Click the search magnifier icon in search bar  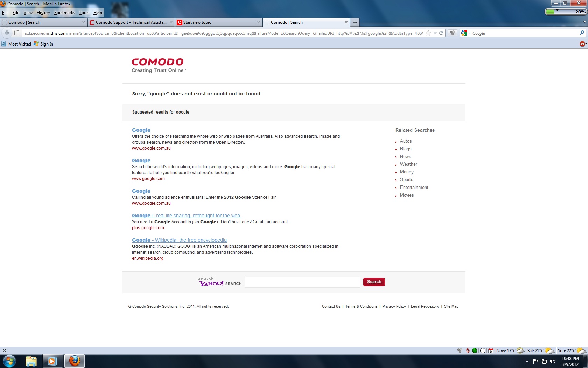582,33
